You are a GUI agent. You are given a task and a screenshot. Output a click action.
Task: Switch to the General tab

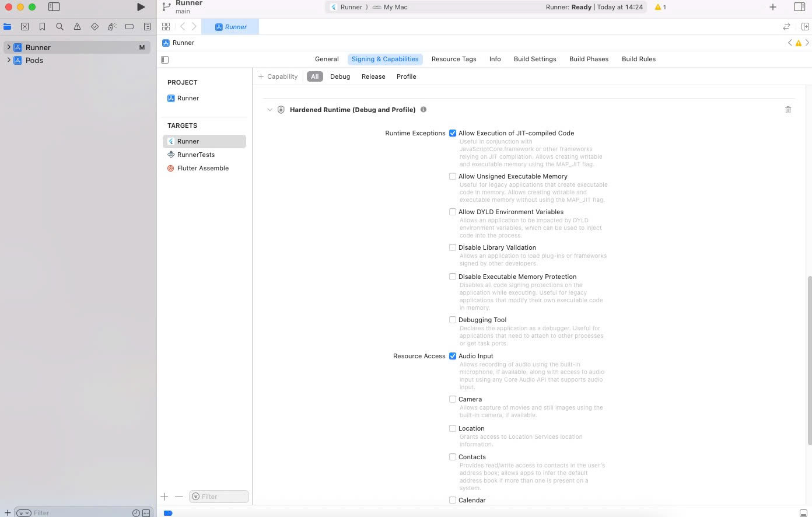tap(327, 59)
